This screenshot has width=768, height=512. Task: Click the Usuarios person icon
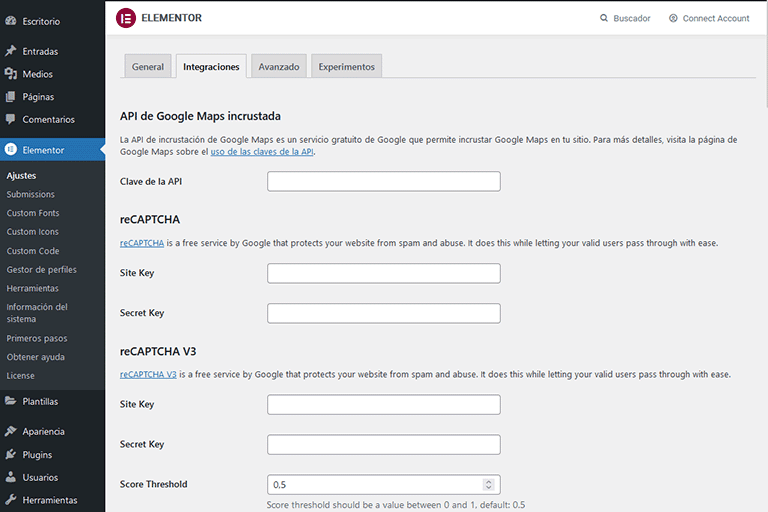(11, 477)
